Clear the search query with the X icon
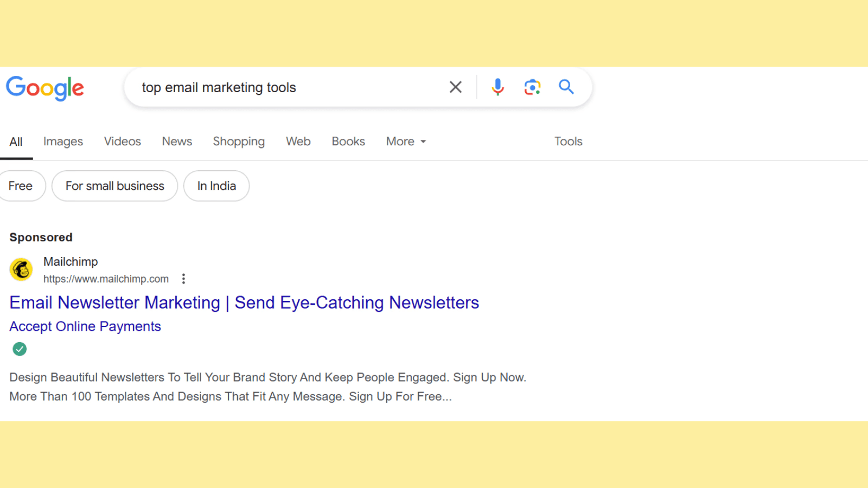Image resolution: width=868 pixels, height=488 pixels. pyautogui.click(x=456, y=87)
